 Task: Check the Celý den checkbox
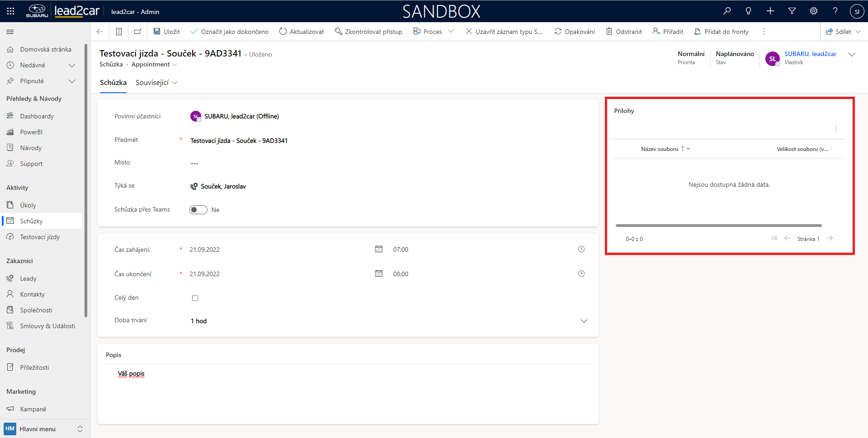tap(195, 298)
